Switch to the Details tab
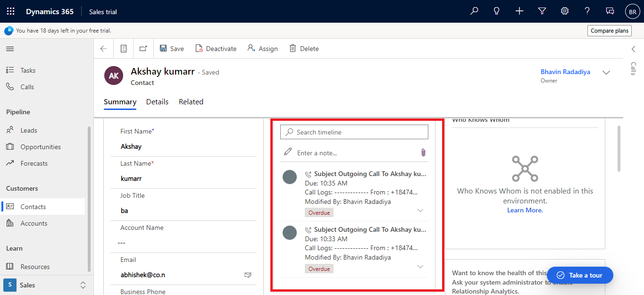Viewport: 644px width, 295px height. (157, 101)
